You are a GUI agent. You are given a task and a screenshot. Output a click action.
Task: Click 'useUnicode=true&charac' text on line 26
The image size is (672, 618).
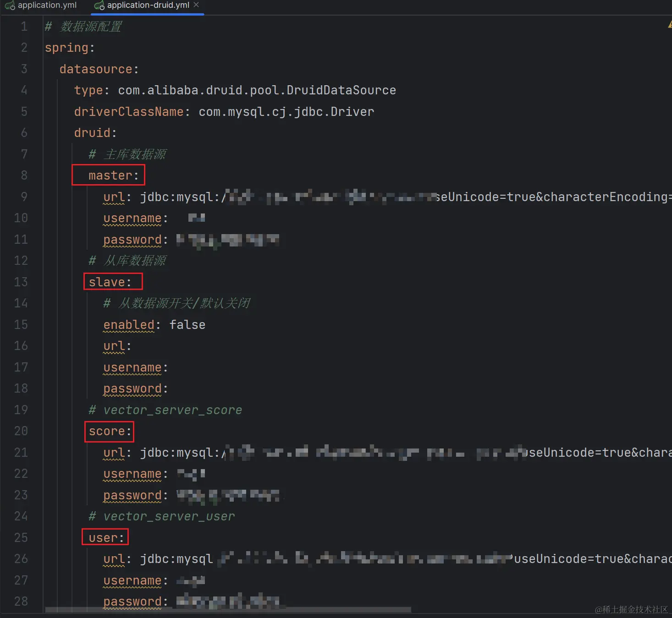pyautogui.click(x=593, y=559)
